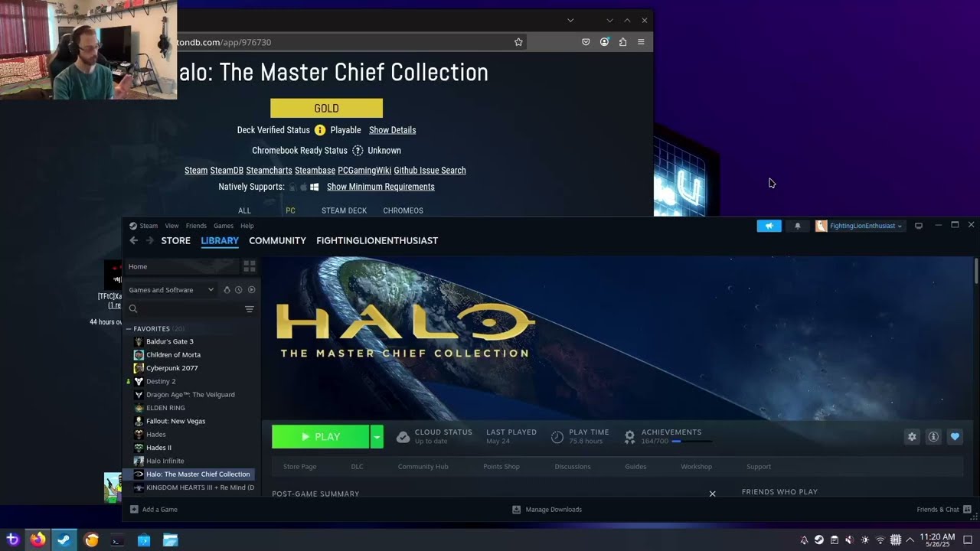Viewport: 980px width, 551px height.
Task: Open advanced filter options icon in library search
Action: [x=249, y=309]
